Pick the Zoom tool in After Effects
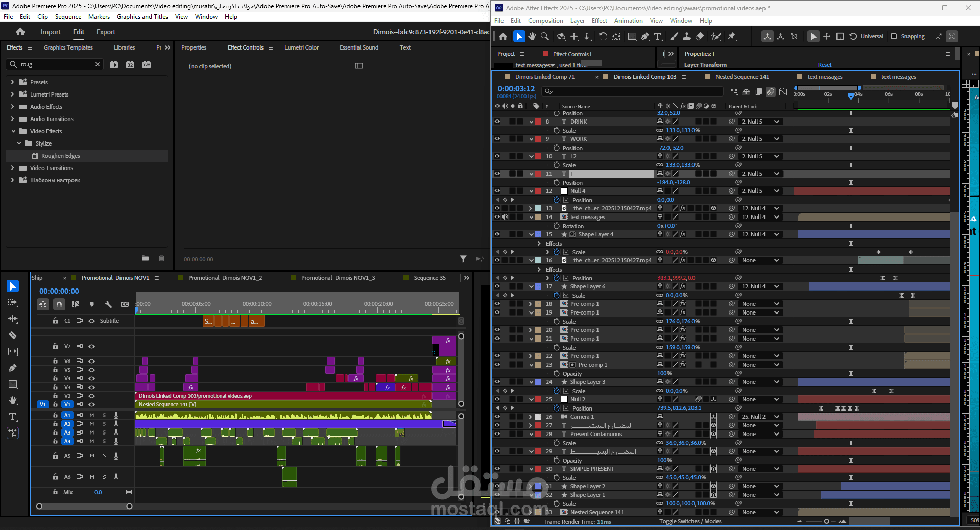980x530 pixels. (545, 36)
